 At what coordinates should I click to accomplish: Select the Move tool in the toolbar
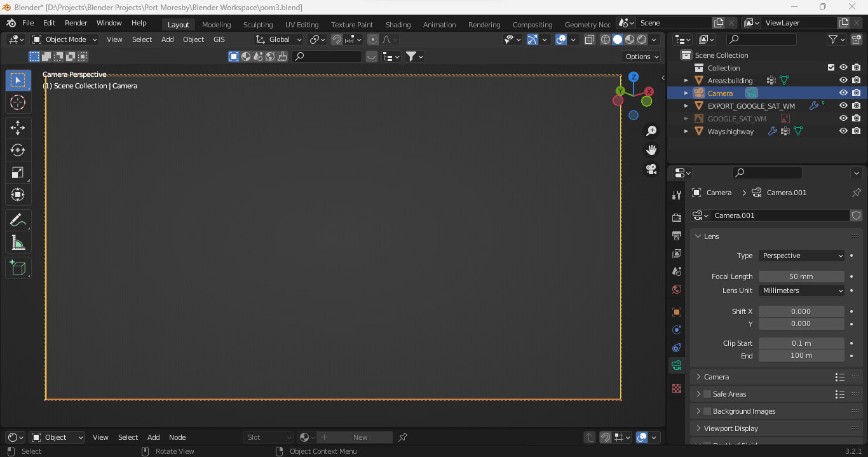[18, 128]
